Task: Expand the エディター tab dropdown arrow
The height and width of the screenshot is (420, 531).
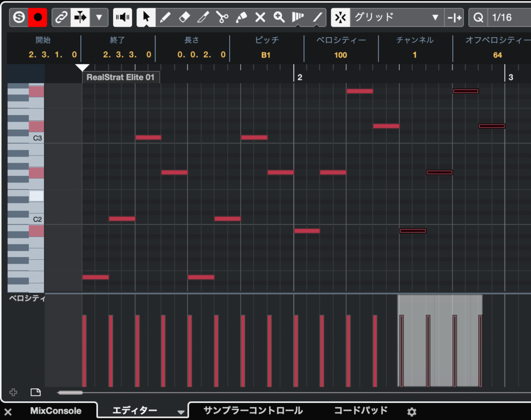Action: tap(181, 412)
